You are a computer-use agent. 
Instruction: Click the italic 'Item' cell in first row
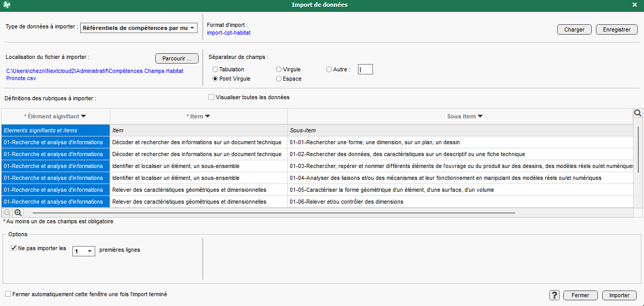(199, 130)
